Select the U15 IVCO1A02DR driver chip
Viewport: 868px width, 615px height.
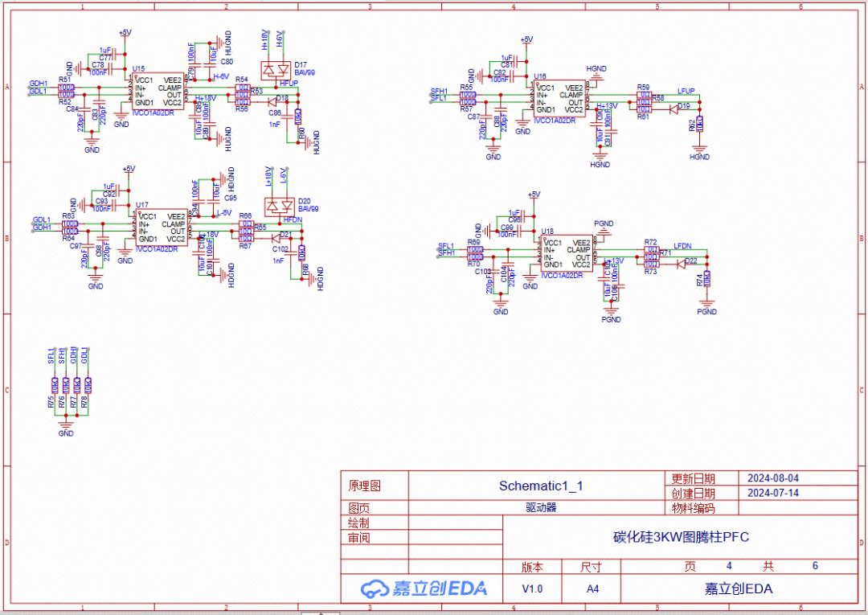(x=158, y=92)
